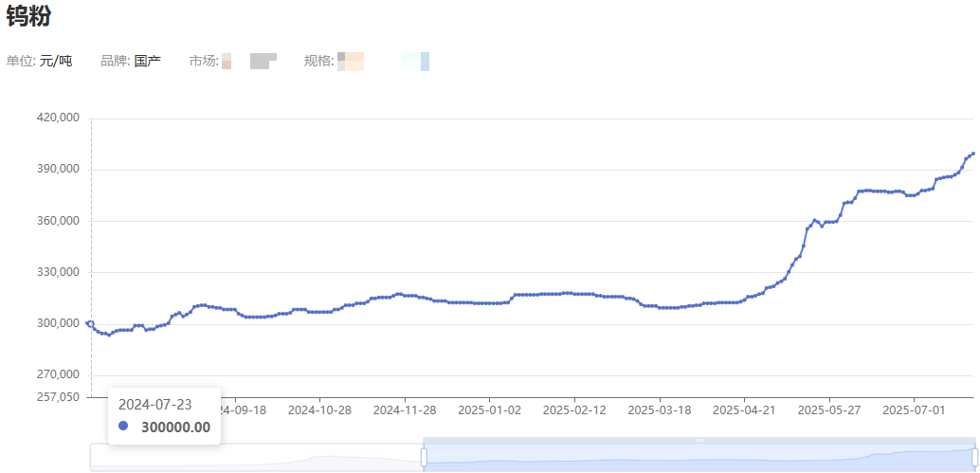Click the 品牌: 国产 label
Viewport: 980px width, 473px height.
[x=131, y=61]
